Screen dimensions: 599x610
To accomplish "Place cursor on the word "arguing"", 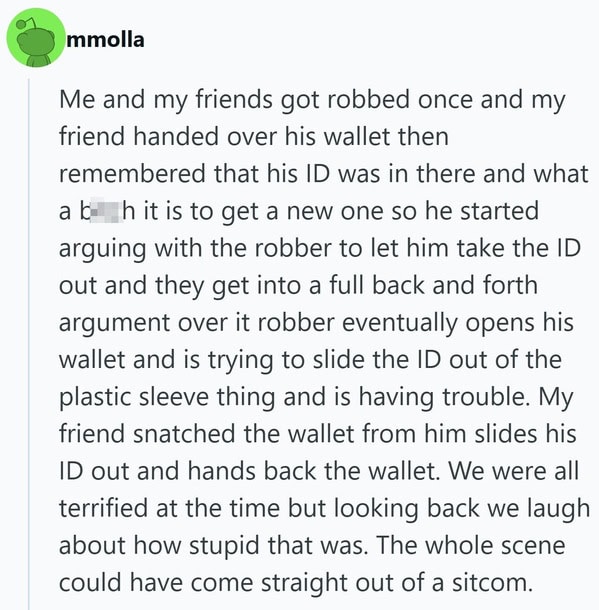I will click(102, 249).
